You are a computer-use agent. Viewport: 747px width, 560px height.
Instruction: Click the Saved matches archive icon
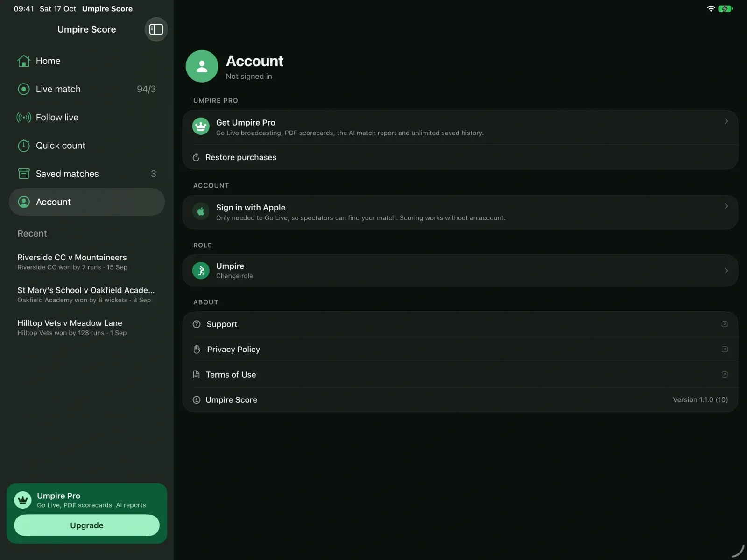[x=24, y=174]
